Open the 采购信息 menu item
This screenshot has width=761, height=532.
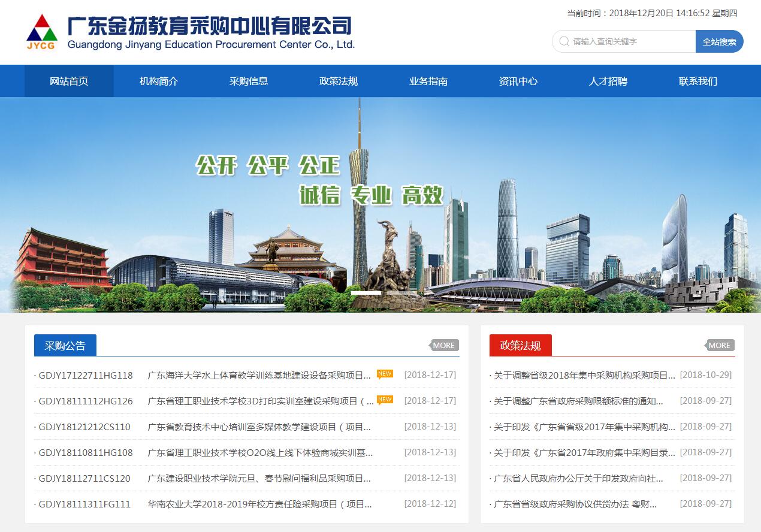[249, 81]
